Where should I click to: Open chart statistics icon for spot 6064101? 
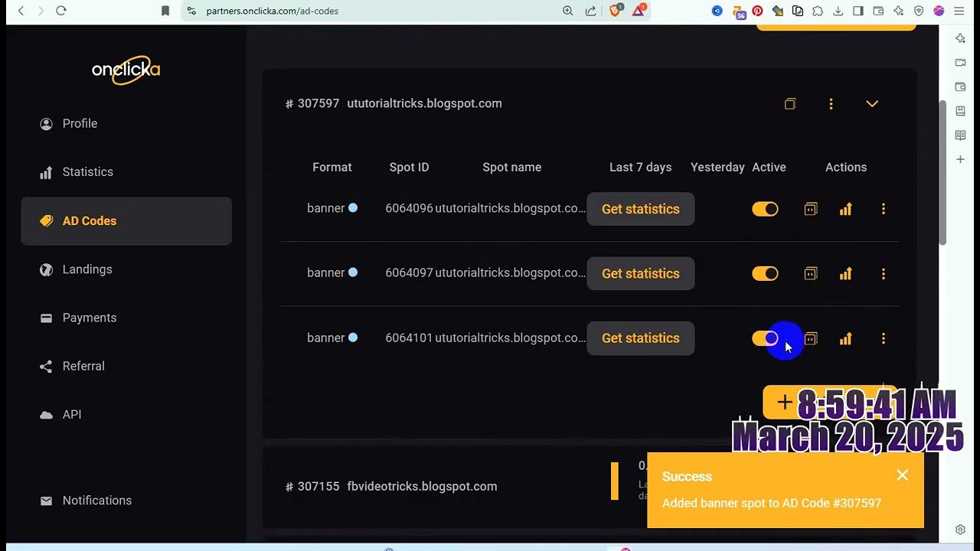point(845,338)
